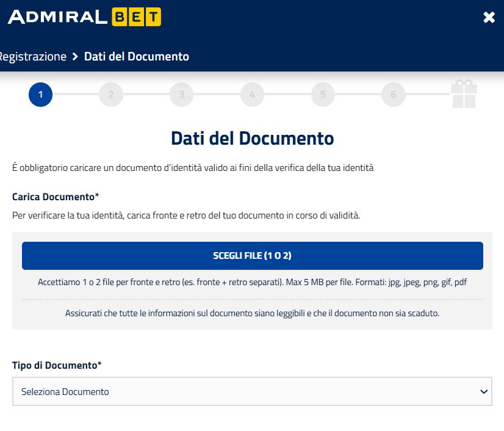504x431 pixels.
Task: Click the dropdown chevron for Tipo di Documento
Action: point(484,391)
